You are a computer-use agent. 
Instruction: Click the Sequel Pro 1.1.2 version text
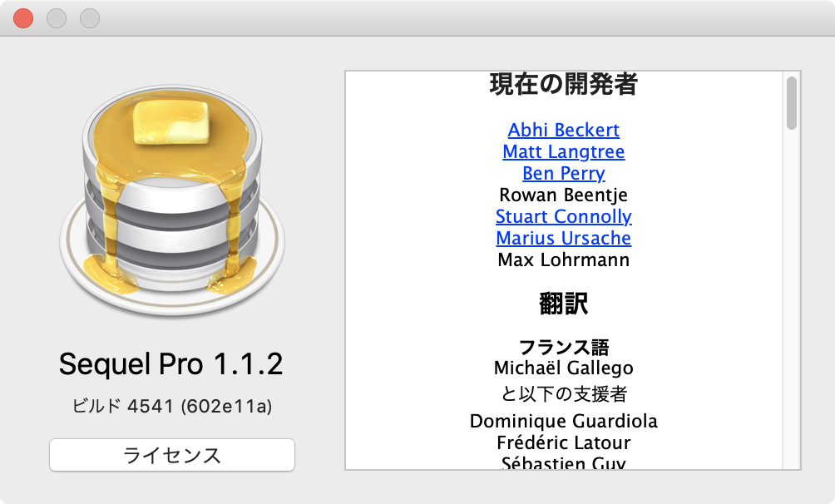(x=171, y=363)
